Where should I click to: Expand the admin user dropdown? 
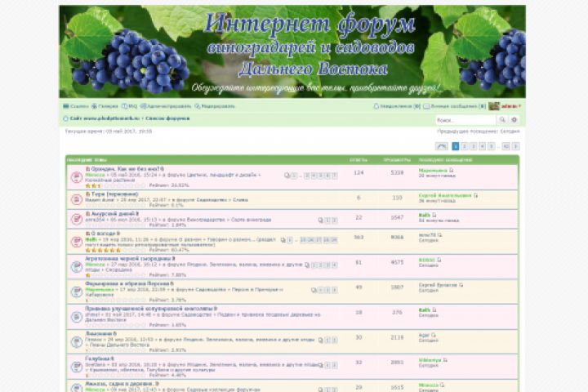click(511, 106)
